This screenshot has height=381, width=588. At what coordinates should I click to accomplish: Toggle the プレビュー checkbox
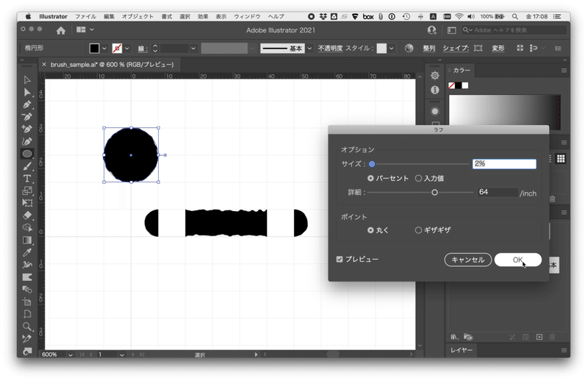tap(340, 260)
